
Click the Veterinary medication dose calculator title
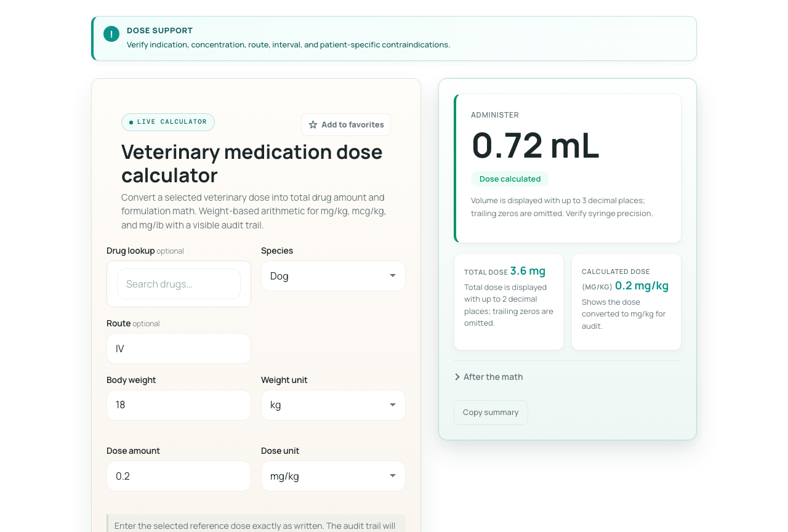(x=252, y=163)
